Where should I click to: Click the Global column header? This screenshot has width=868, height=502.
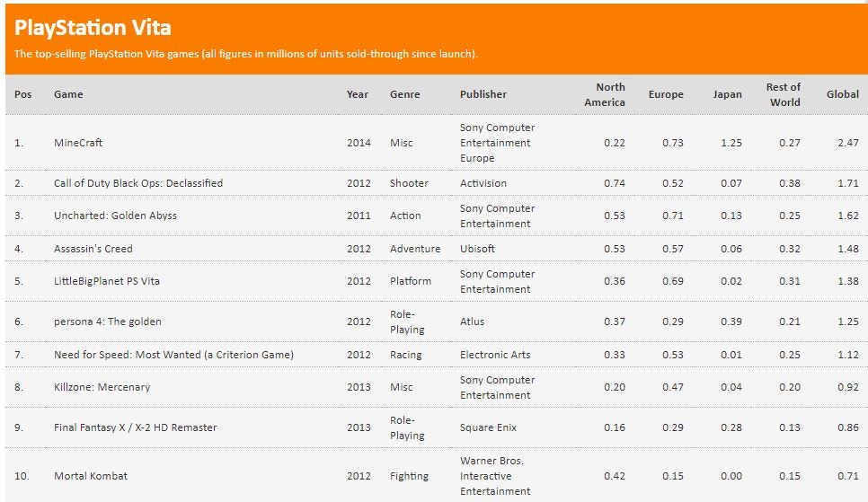pos(843,94)
